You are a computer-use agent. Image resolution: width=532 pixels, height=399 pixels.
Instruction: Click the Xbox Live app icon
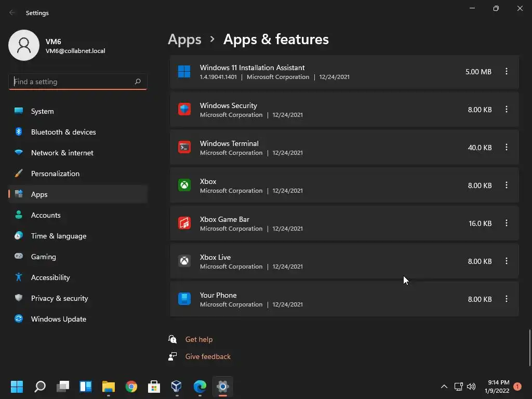click(x=184, y=261)
